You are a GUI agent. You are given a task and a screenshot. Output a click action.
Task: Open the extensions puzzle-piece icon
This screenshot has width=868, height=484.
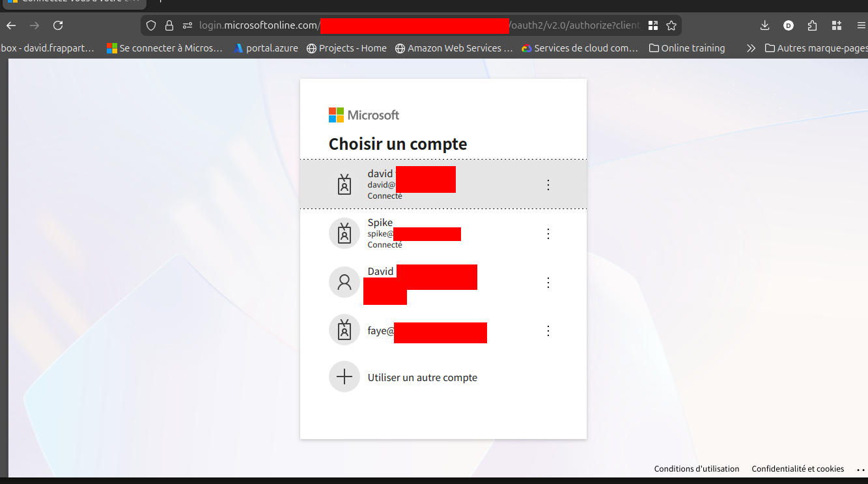812,25
